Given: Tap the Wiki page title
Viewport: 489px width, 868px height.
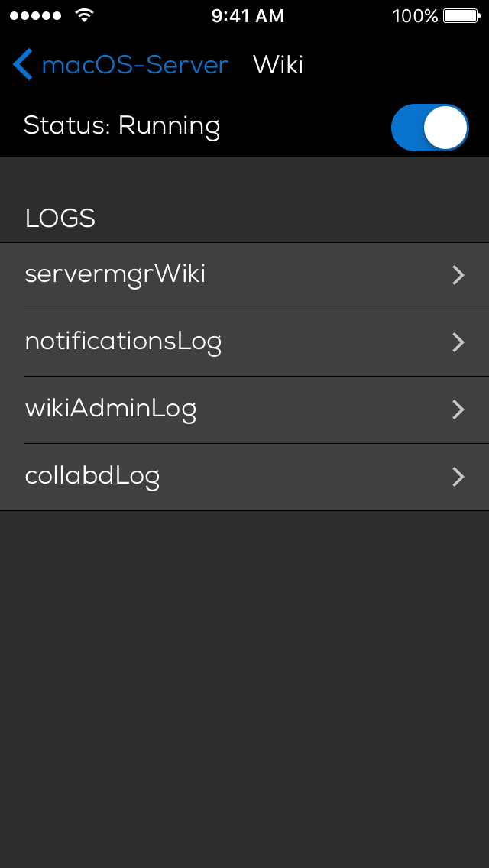Looking at the screenshot, I should 278,65.
